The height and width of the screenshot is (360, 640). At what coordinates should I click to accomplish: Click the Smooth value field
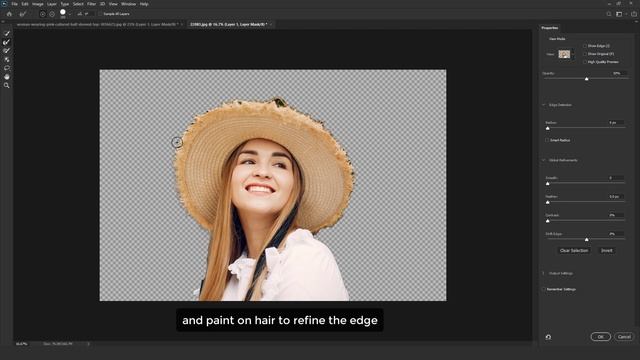coord(616,178)
